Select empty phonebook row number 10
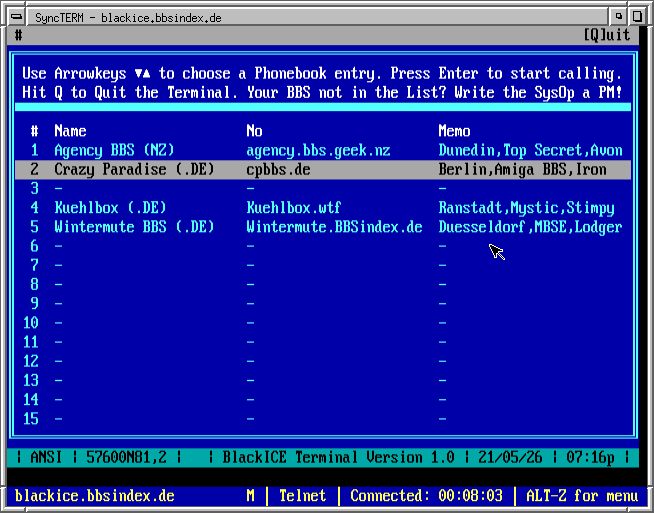 pyautogui.click(x=323, y=323)
